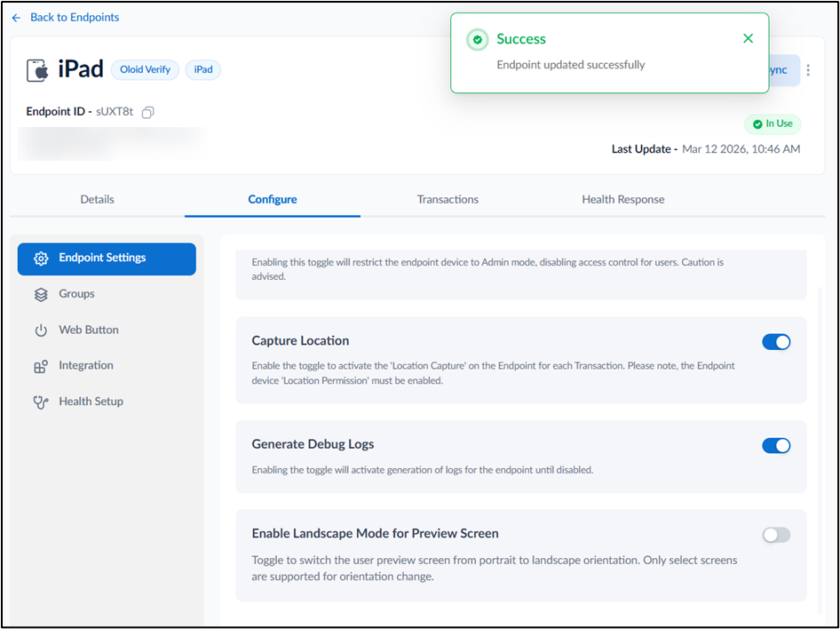840x629 pixels.
Task: Click the Oloid Verify tag
Action: 145,69
